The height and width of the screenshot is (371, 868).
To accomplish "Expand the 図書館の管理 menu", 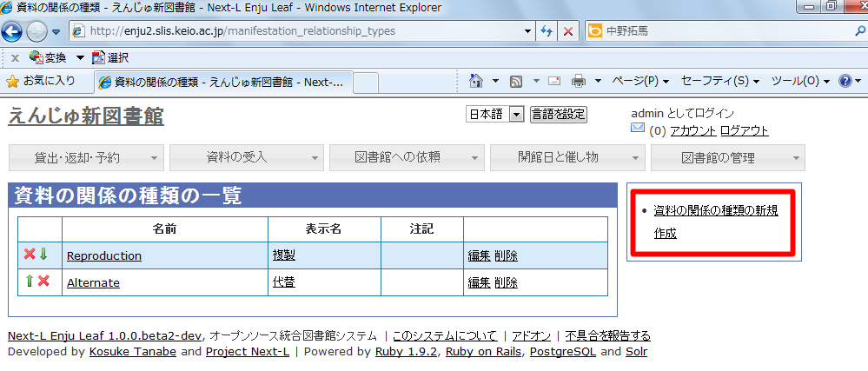I will click(728, 158).
